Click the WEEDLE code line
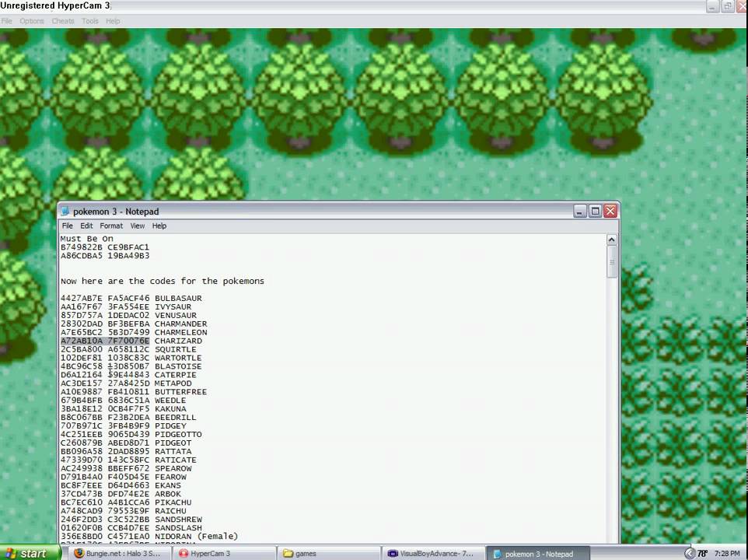Viewport: 748px width, 560px height. point(123,401)
